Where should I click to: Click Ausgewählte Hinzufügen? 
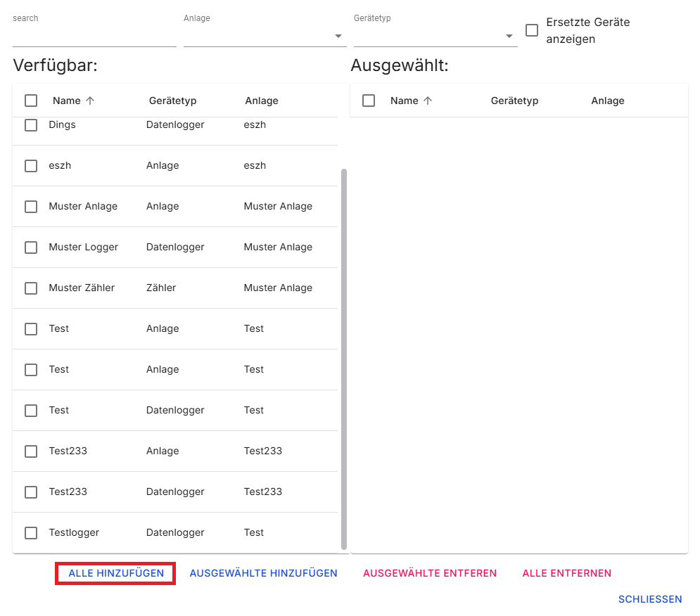click(x=263, y=573)
